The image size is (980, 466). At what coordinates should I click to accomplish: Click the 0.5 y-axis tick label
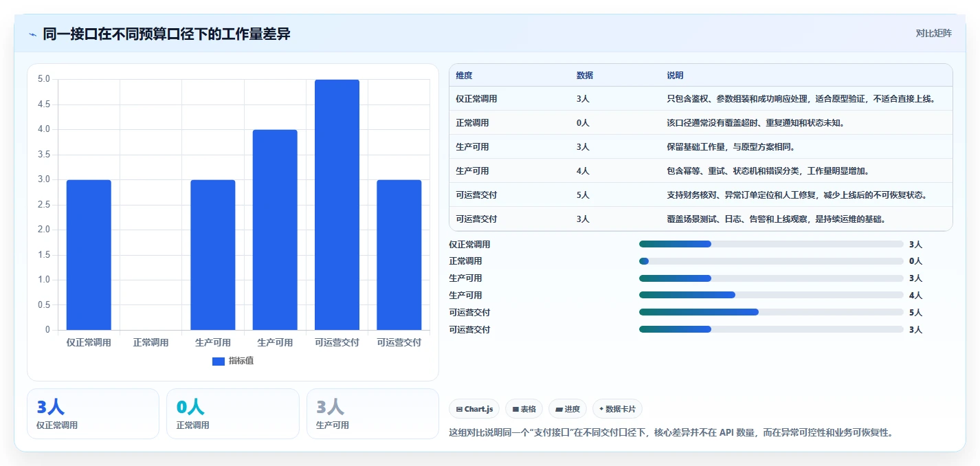pyautogui.click(x=43, y=305)
